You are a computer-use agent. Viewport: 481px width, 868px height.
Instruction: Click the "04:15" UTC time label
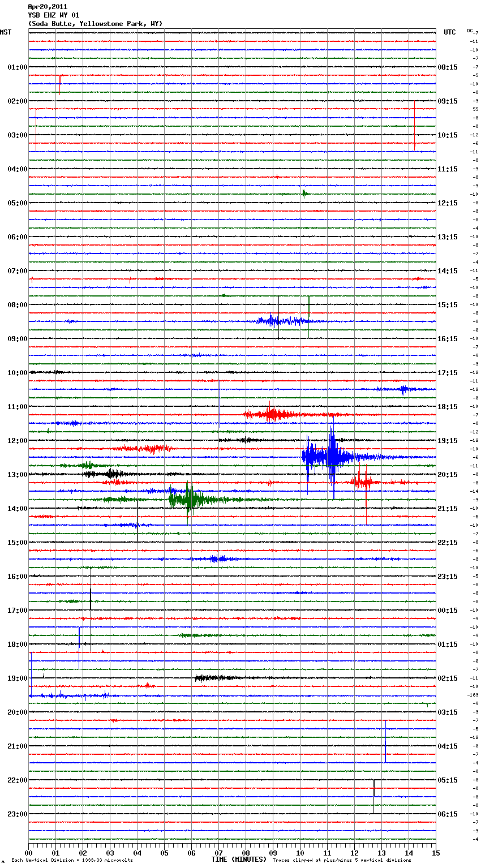pyautogui.click(x=448, y=746)
